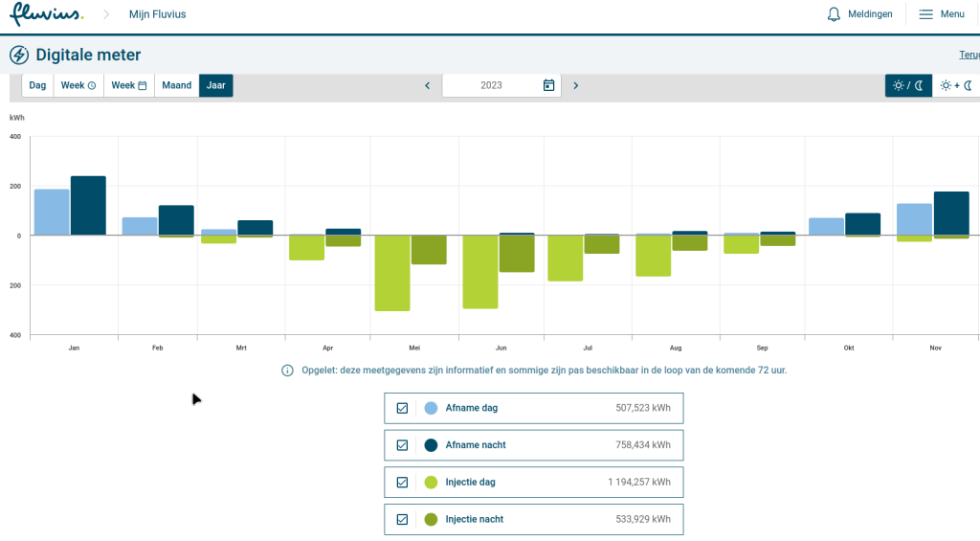Click the light green Injectie dag color dot
Screen dimensions: 980x541
pos(431,483)
